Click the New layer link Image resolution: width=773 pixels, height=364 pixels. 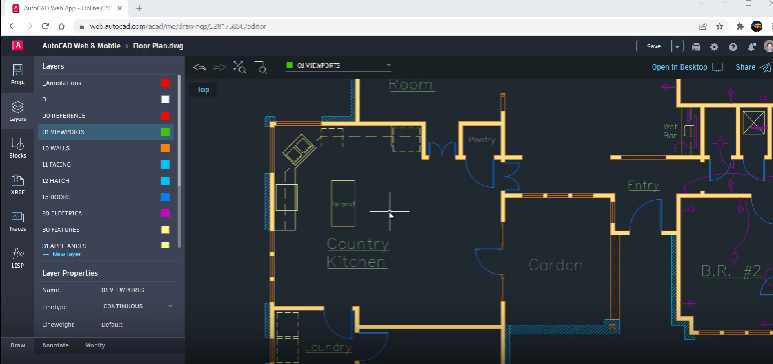click(x=62, y=255)
